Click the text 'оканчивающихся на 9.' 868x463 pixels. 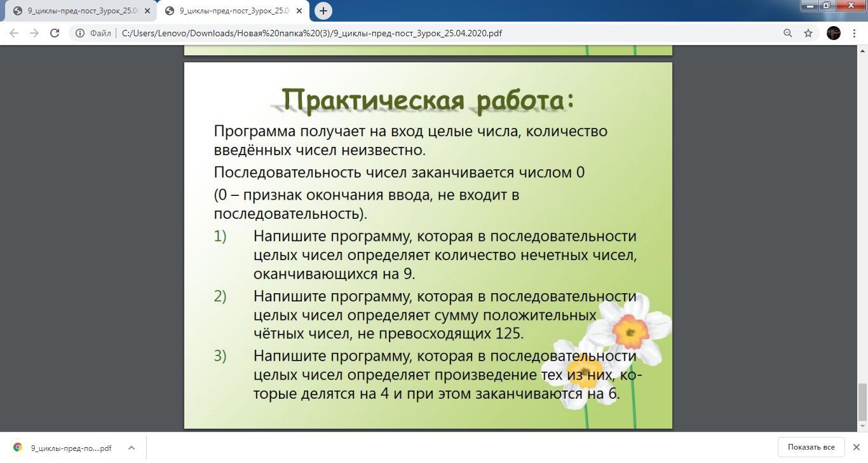pos(334,274)
